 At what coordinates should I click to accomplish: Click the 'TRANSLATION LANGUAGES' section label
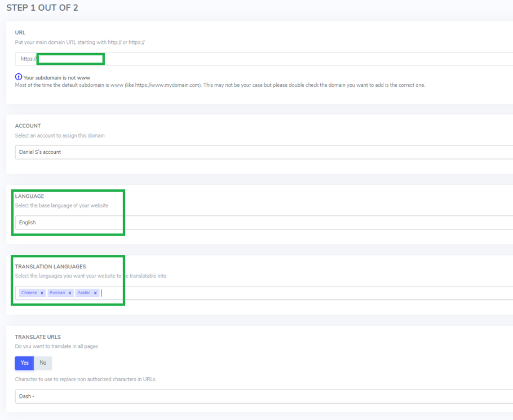pyautogui.click(x=50, y=267)
